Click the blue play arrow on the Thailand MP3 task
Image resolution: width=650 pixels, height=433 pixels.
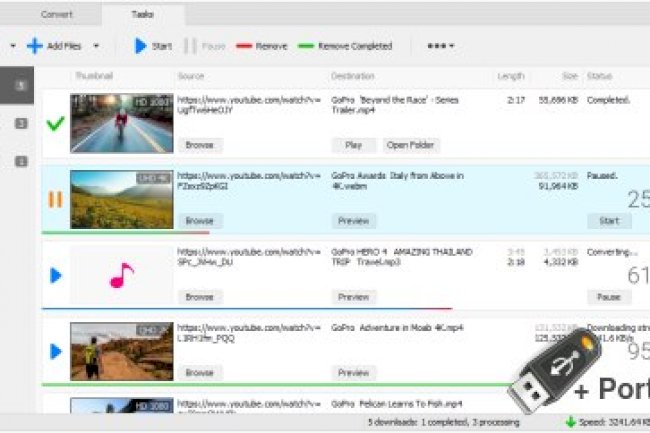(55, 275)
